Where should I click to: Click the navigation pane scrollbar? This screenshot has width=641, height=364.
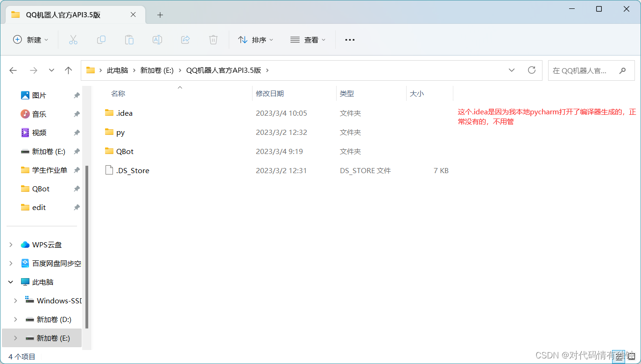coord(87,247)
